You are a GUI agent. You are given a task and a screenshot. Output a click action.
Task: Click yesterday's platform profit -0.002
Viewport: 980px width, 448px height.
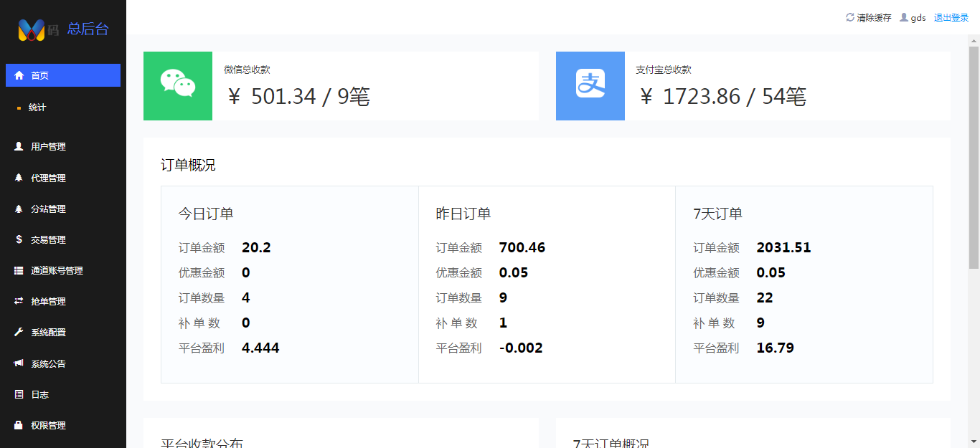click(521, 348)
